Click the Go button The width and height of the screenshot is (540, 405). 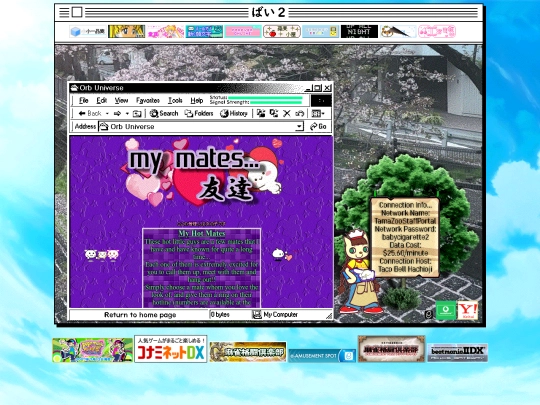pos(318,126)
